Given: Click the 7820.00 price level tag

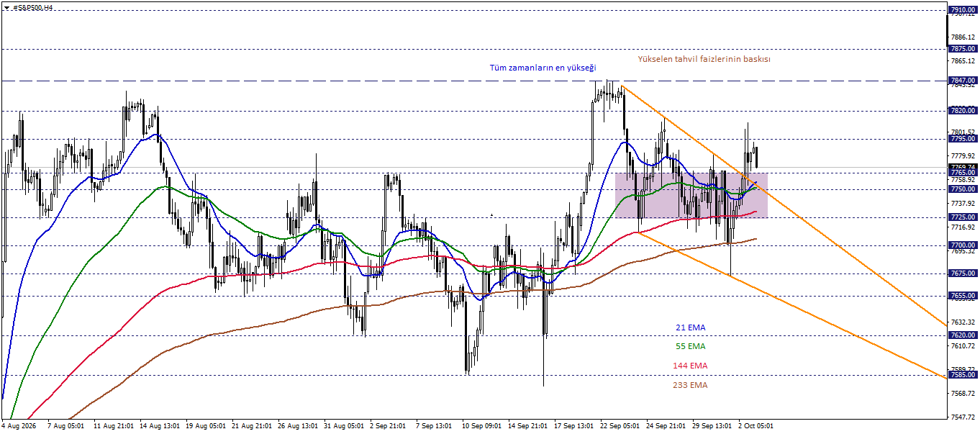Looking at the screenshot, I should coord(963,111).
